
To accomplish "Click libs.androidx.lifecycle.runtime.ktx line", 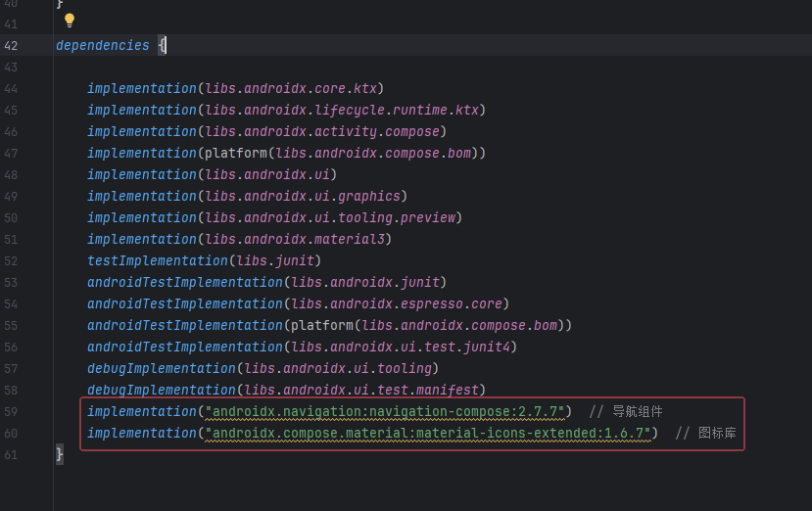I will tap(286, 111).
